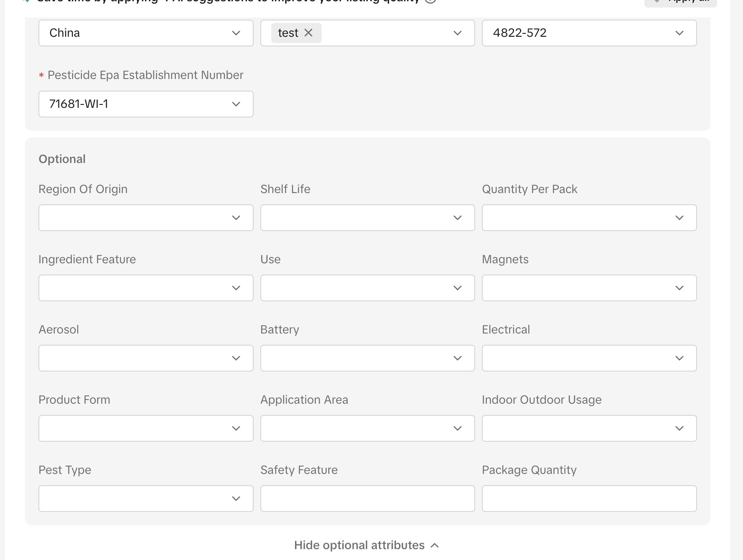This screenshot has width=743, height=560.
Task: Select the Ingredient Feature dropdown
Action: (x=145, y=288)
